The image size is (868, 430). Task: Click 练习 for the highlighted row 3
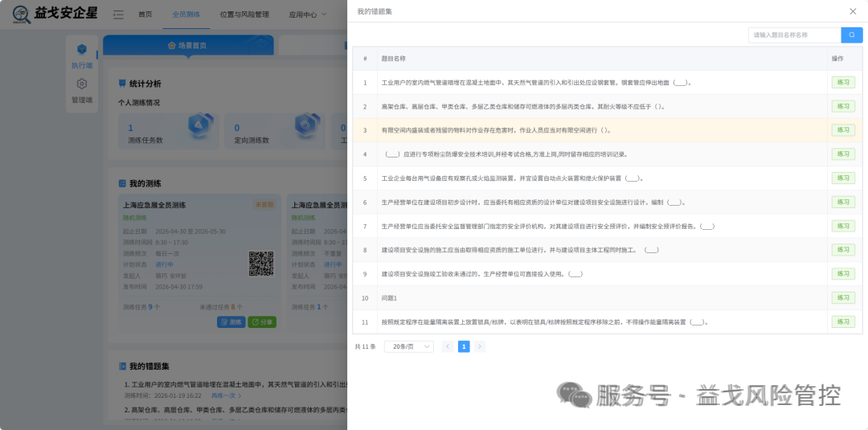coord(843,130)
